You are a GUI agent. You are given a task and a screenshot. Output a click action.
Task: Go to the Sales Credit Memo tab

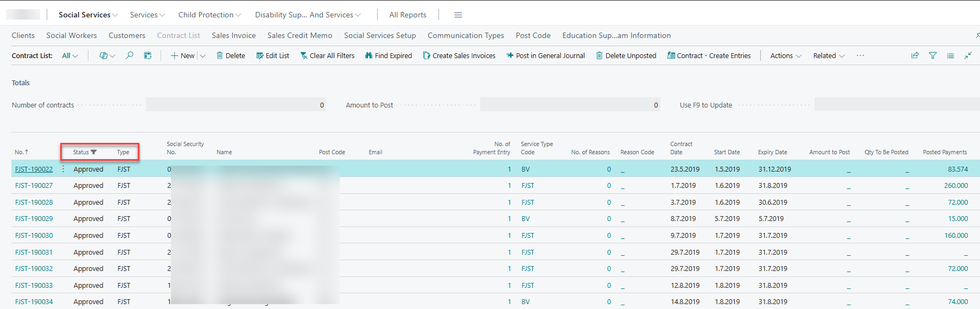(300, 35)
